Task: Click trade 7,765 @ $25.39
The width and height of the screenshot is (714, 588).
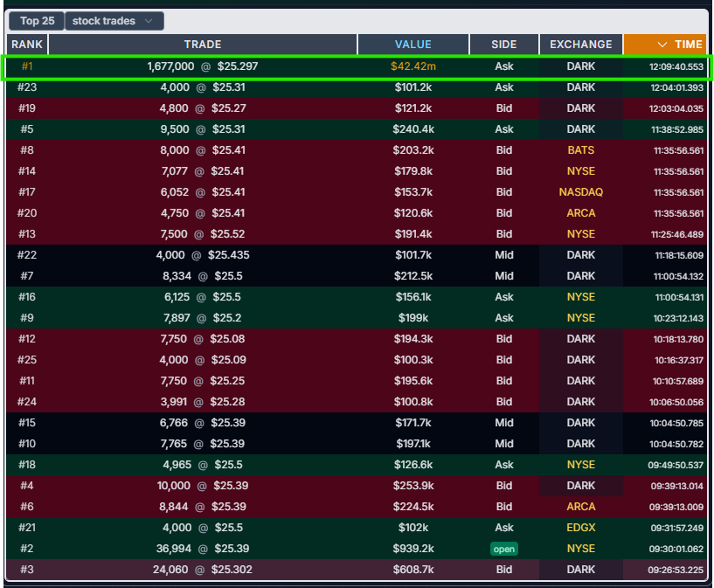Action: [x=203, y=443]
